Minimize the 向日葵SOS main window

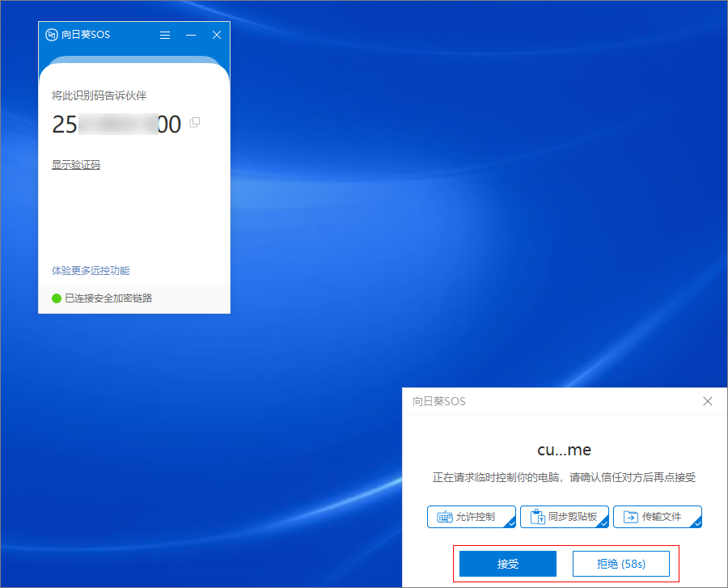pos(191,35)
